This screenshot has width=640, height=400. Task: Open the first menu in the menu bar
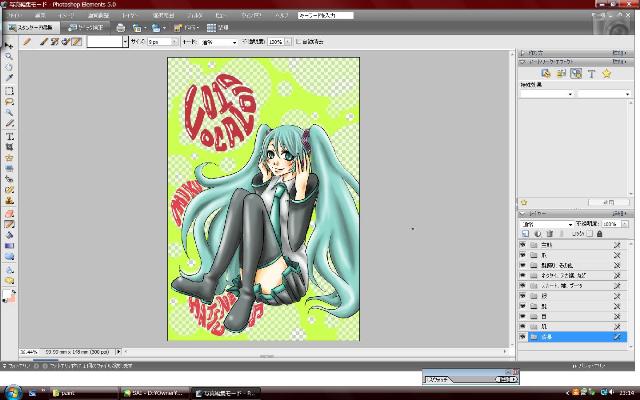tap(12, 16)
